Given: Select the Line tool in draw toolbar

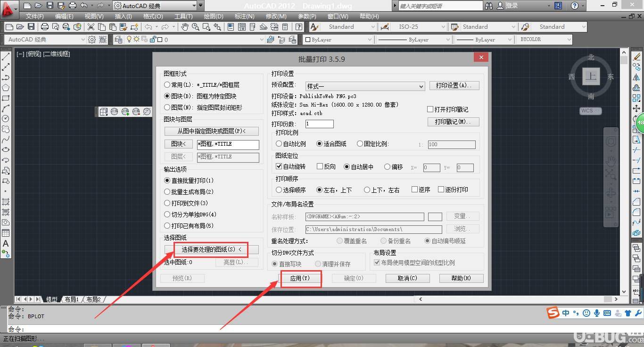Looking at the screenshot, I should 6,57.
